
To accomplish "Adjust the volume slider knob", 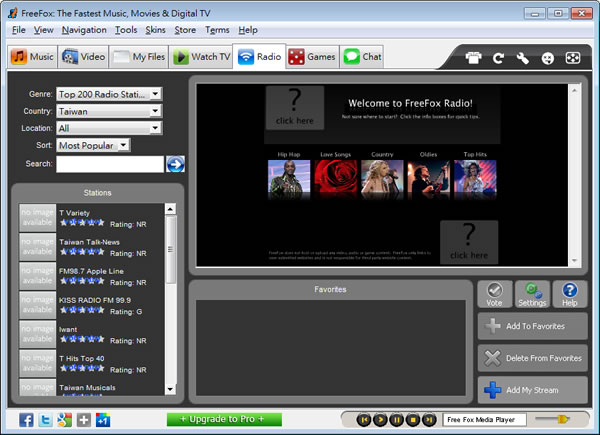I will coord(563,419).
